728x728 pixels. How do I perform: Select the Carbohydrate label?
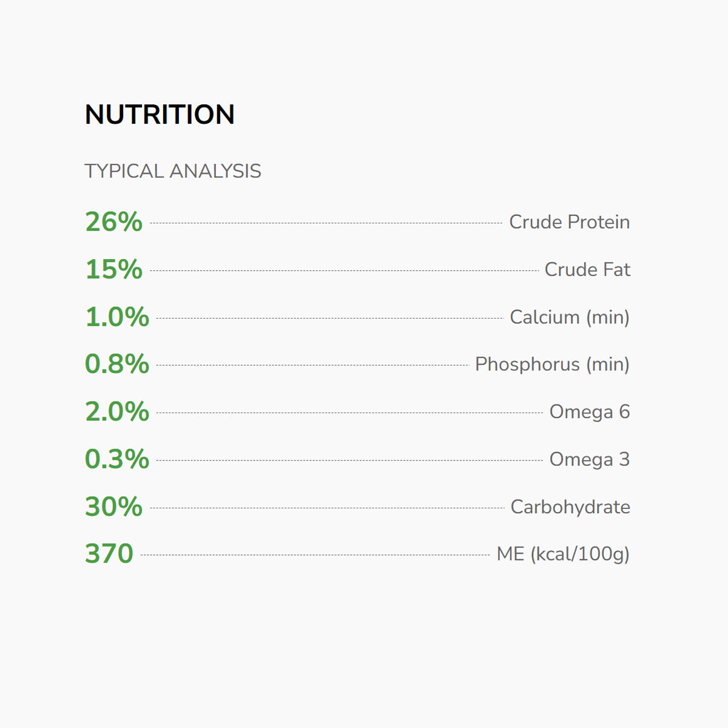(570, 507)
